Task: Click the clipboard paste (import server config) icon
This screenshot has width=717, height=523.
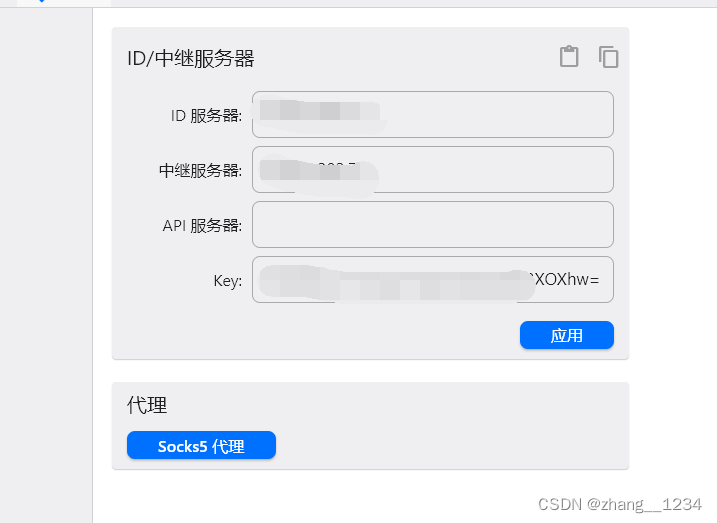Action: [x=569, y=57]
